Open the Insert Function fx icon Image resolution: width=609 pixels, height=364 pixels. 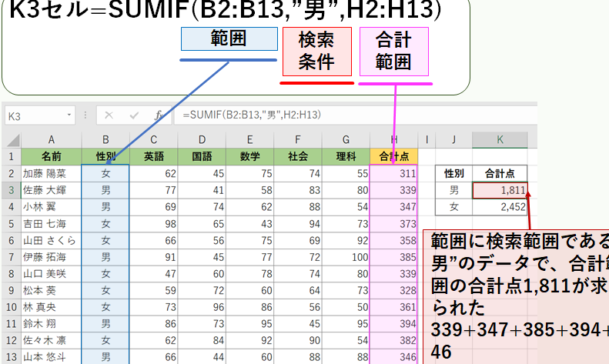(x=159, y=115)
